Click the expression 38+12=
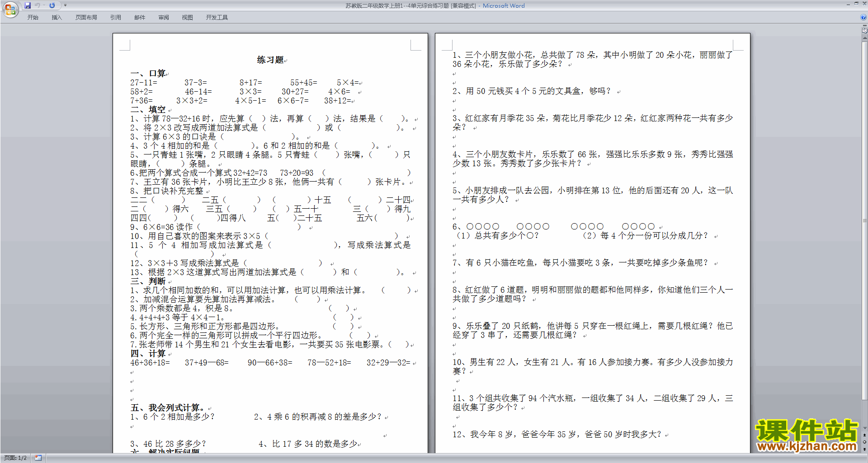This screenshot has height=463, width=868. click(x=337, y=101)
